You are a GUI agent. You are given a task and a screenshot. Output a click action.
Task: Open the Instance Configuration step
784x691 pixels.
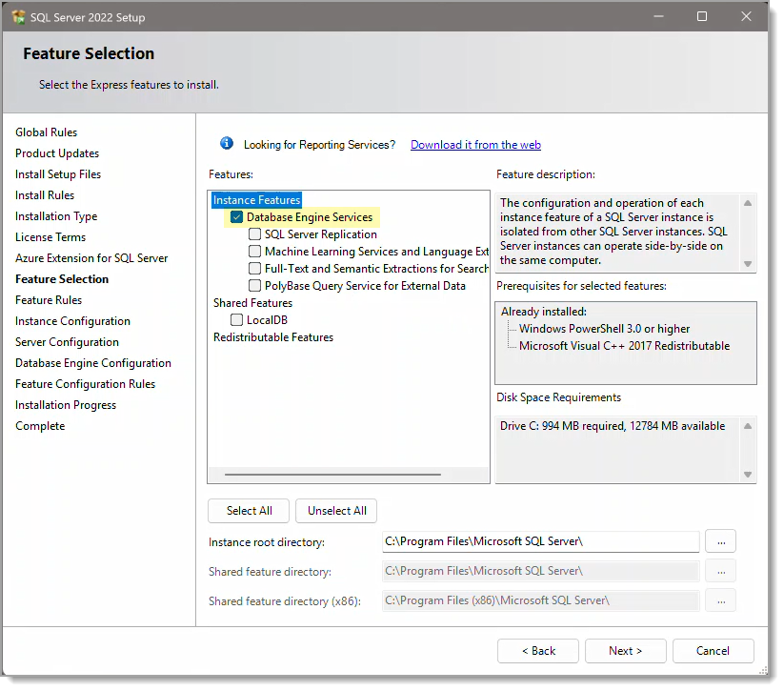click(72, 321)
